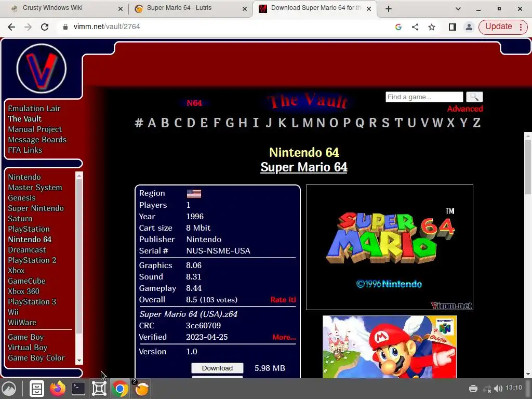Click the forward navigation arrow
The width and height of the screenshot is (532, 399).
28,27
